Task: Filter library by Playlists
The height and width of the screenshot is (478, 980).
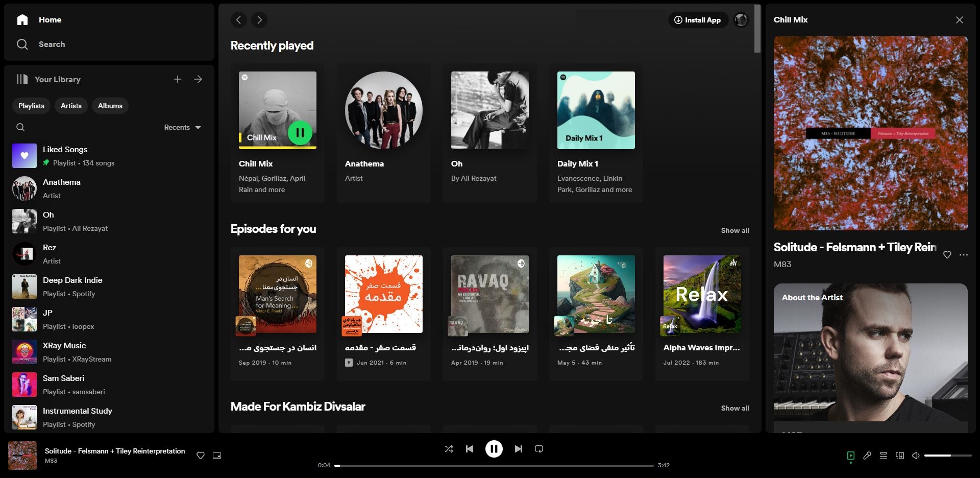Action: [x=31, y=106]
